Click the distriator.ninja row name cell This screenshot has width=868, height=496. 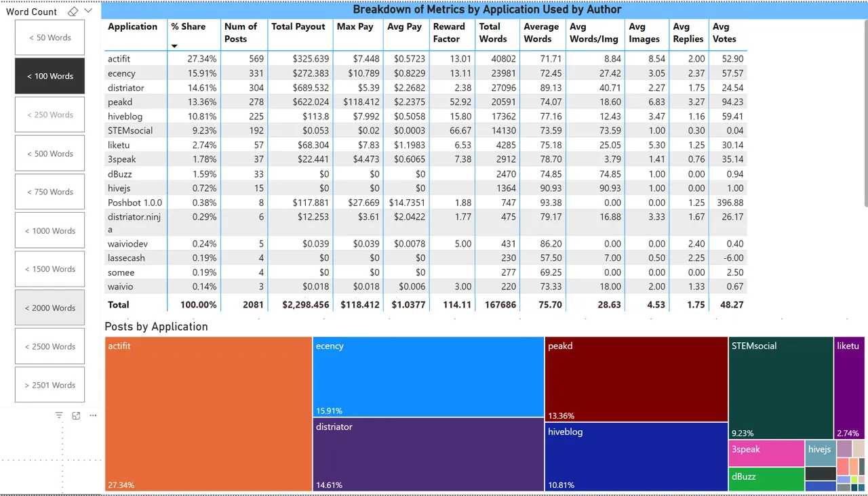pyautogui.click(x=136, y=223)
